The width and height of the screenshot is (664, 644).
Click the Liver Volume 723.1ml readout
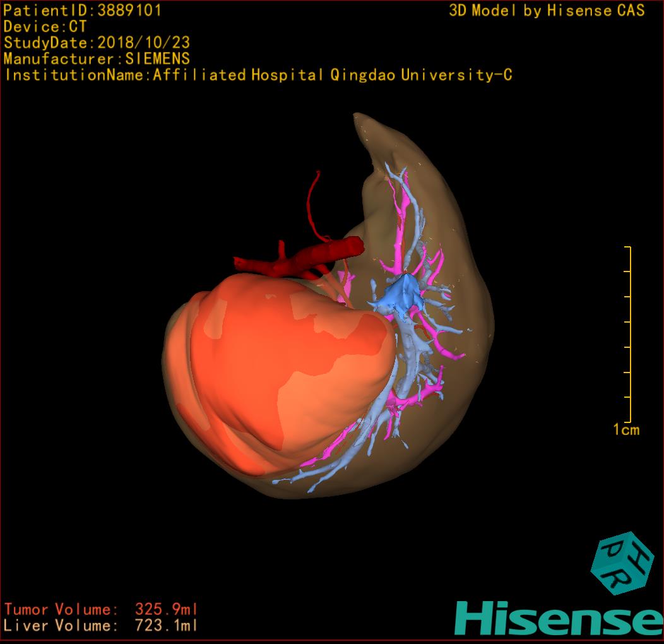pos(101,626)
